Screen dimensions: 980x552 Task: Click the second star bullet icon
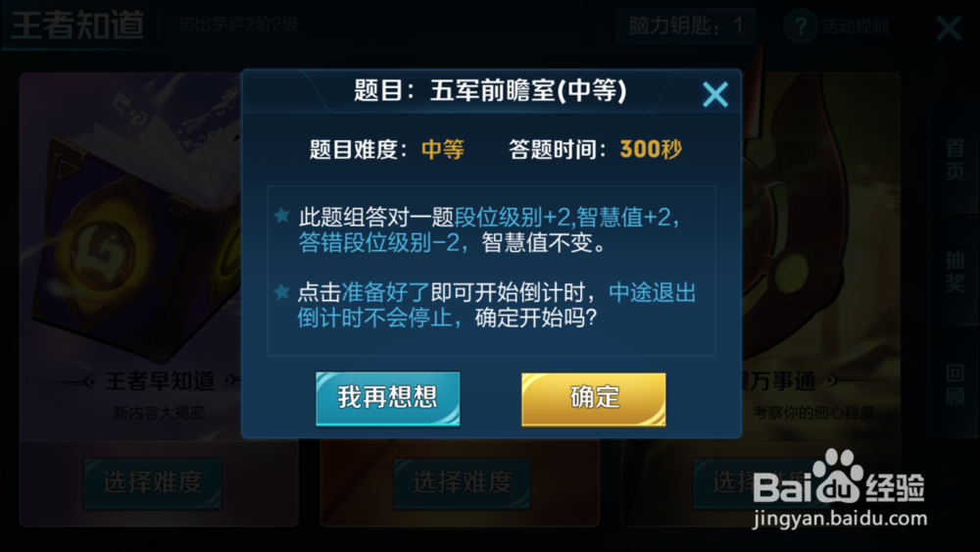(281, 291)
